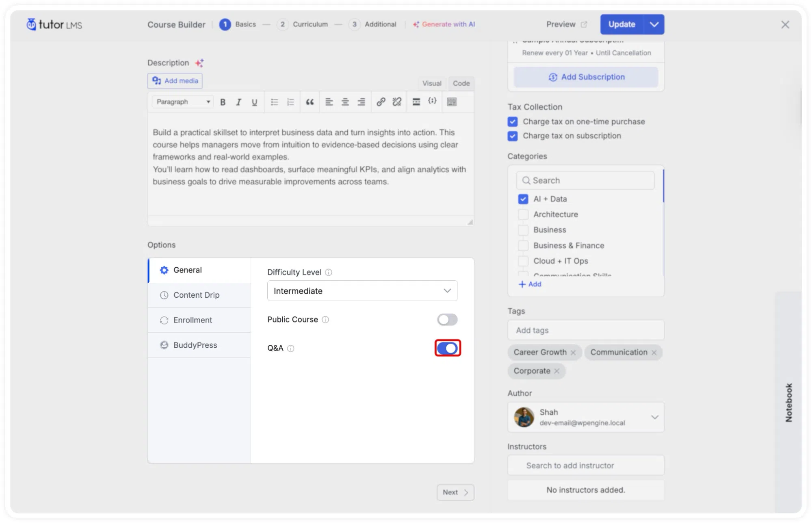Click the Categories search field

[x=585, y=180]
